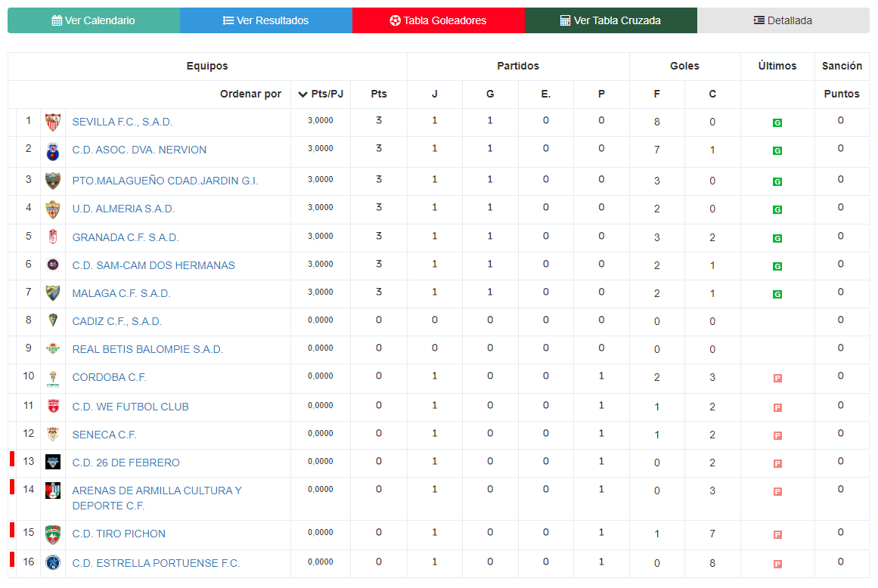This screenshot has width=878, height=588.
Task: Open the C.D. 26 DE FEBRERO link
Action: click(126, 463)
